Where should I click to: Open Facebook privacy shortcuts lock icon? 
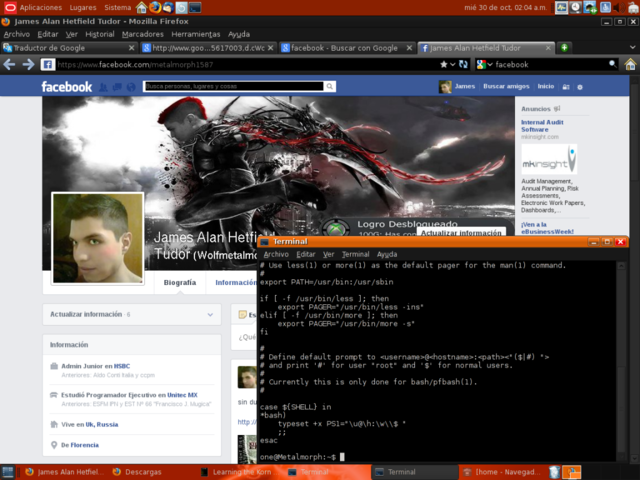tap(566, 87)
